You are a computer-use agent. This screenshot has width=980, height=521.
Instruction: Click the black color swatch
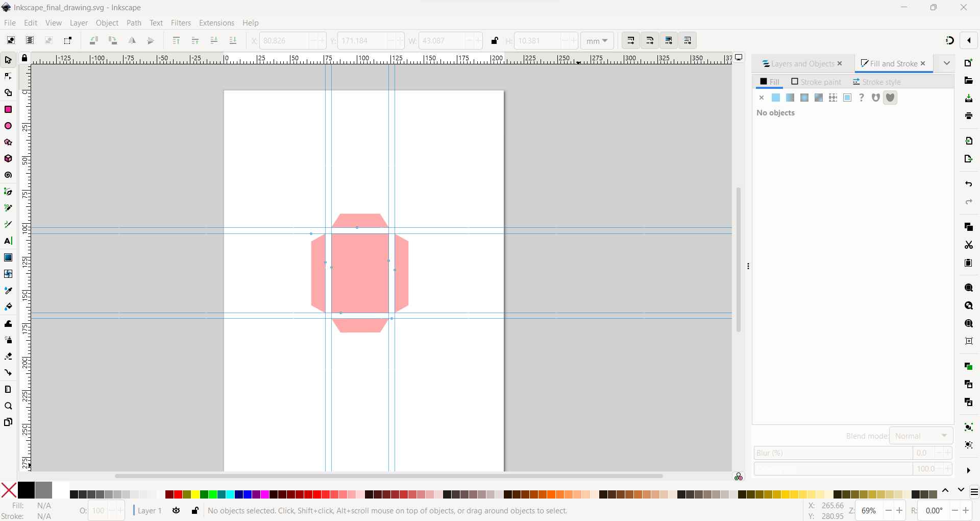pos(26,490)
